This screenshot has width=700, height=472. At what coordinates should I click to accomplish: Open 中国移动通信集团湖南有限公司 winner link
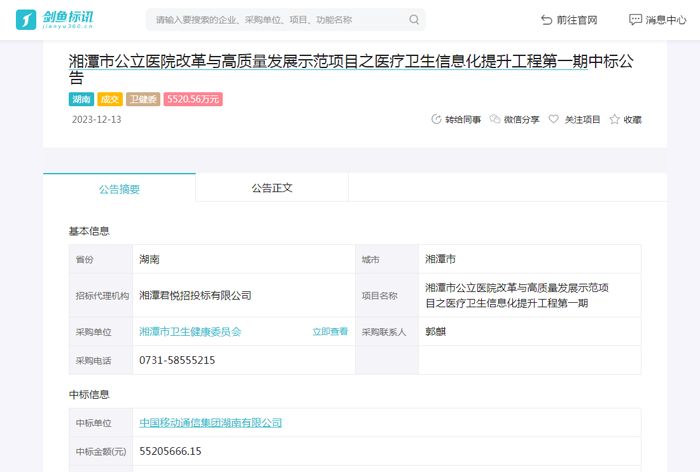[x=211, y=422]
